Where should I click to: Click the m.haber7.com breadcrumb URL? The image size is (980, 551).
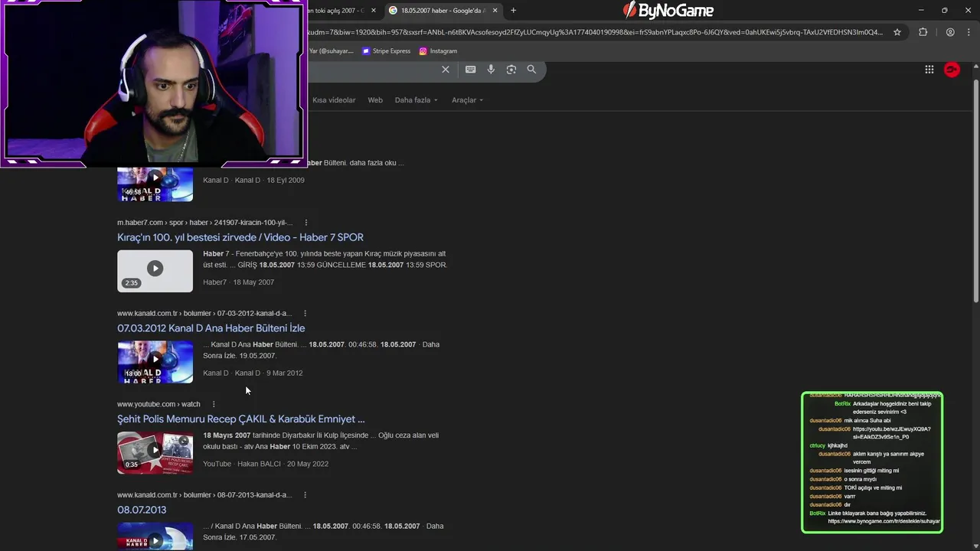(205, 223)
